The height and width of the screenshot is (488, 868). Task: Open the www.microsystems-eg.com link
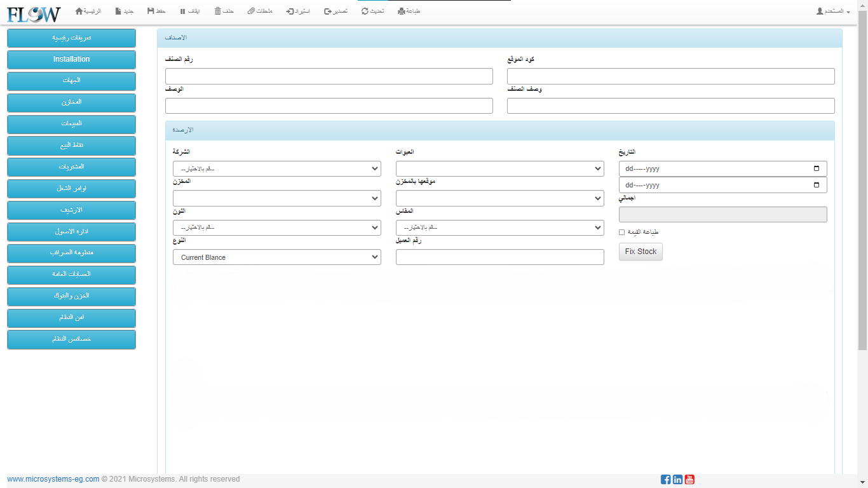click(x=53, y=479)
